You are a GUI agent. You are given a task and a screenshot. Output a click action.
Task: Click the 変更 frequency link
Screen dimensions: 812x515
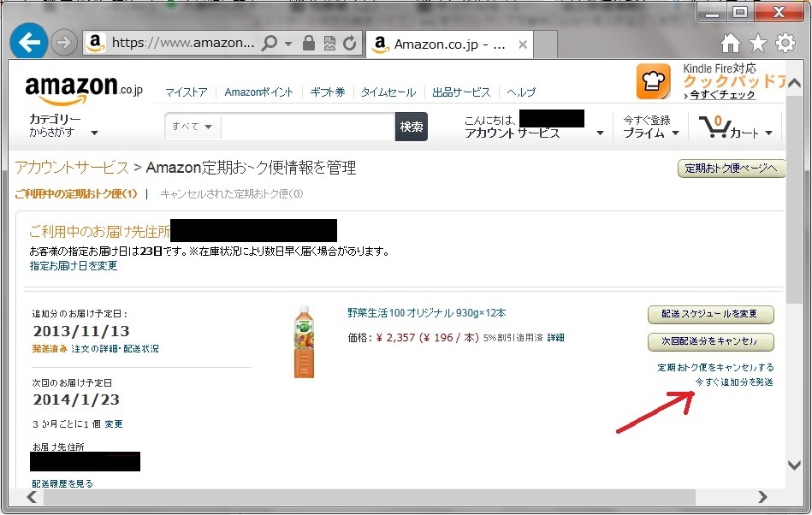(x=114, y=424)
